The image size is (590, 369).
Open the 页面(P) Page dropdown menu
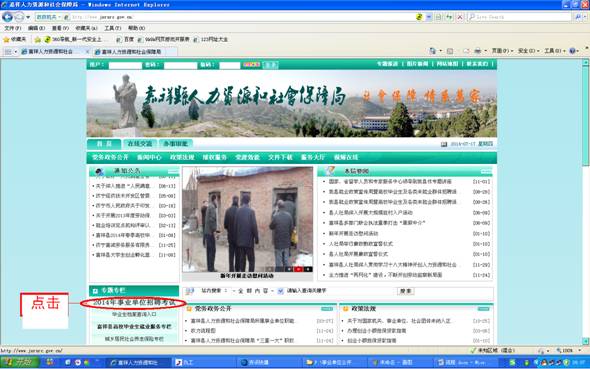tap(502, 51)
